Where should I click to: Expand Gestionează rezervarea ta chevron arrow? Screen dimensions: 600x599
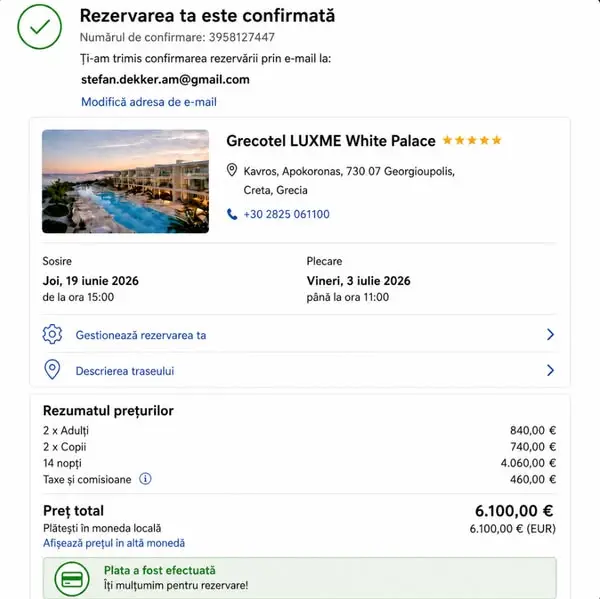coord(550,335)
